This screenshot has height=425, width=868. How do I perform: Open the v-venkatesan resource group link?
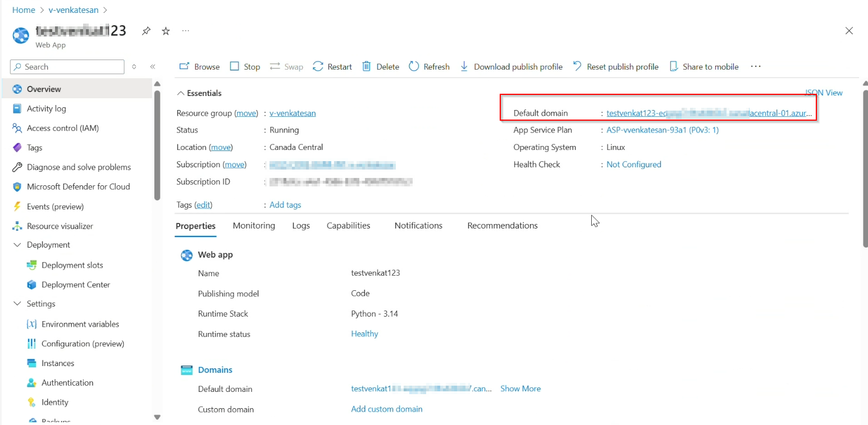(x=293, y=113)
